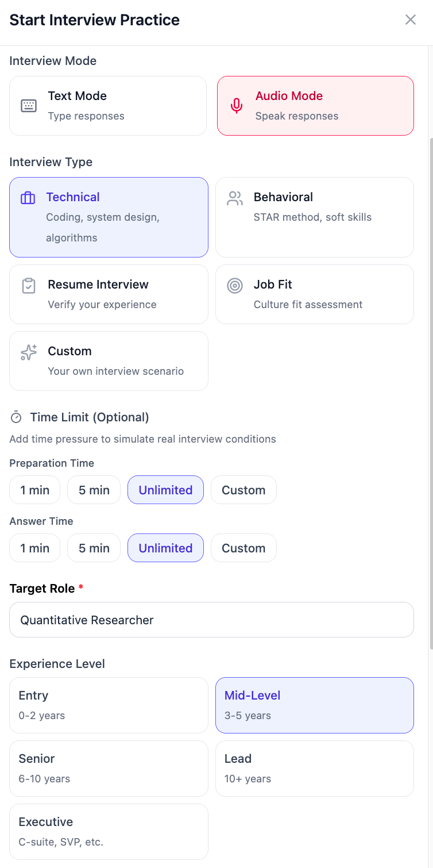
Task: Click the 'Experience Level' heading text
Action: (57, 664)
